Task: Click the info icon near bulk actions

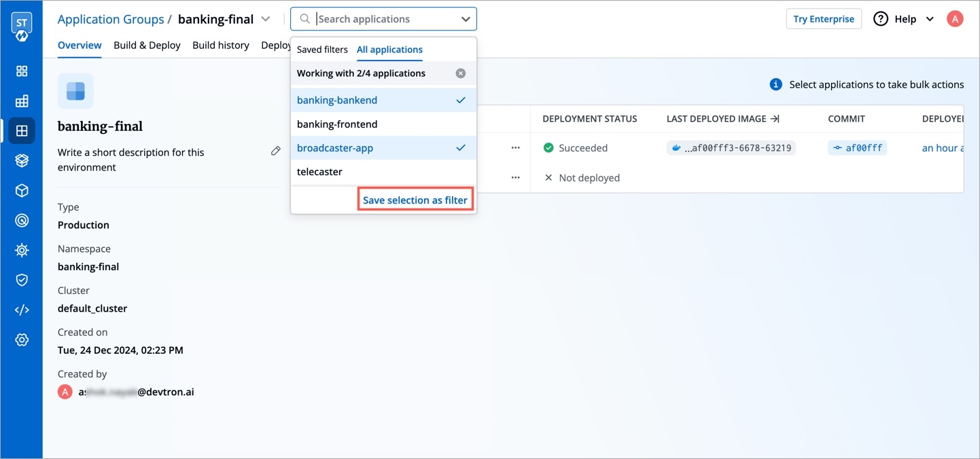Action: (x=775, y=85)
